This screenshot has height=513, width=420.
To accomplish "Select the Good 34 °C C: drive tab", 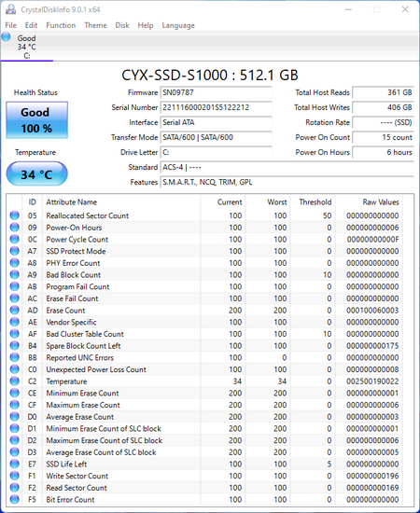I will click(27, 47).
